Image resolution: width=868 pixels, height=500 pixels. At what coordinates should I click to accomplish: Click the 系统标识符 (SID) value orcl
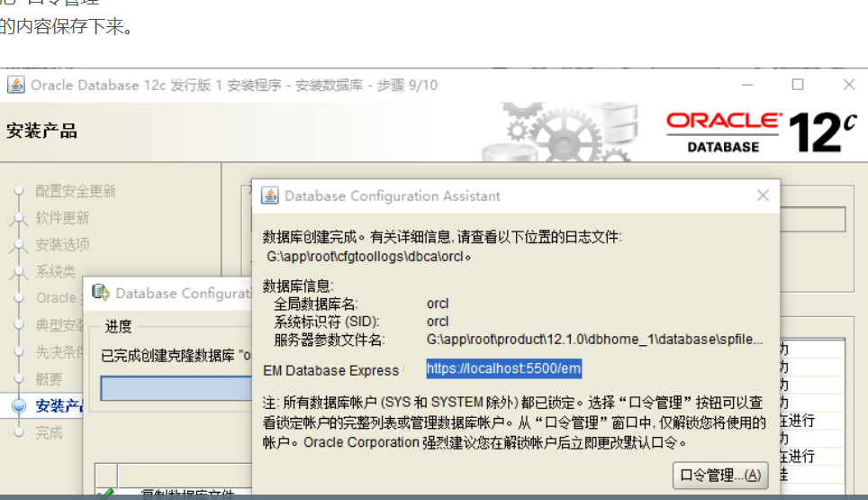click(438, 321)
